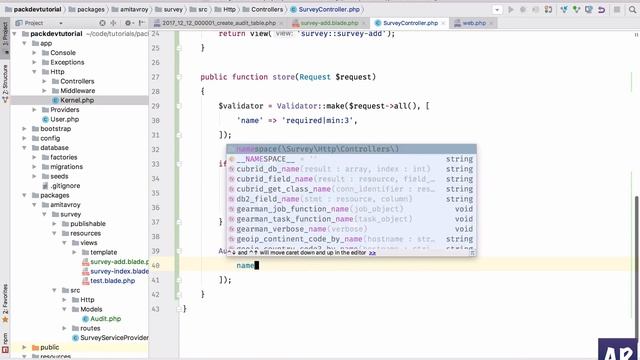
Task: Click the Debug bug icon
Action: [x=523, y=9]
